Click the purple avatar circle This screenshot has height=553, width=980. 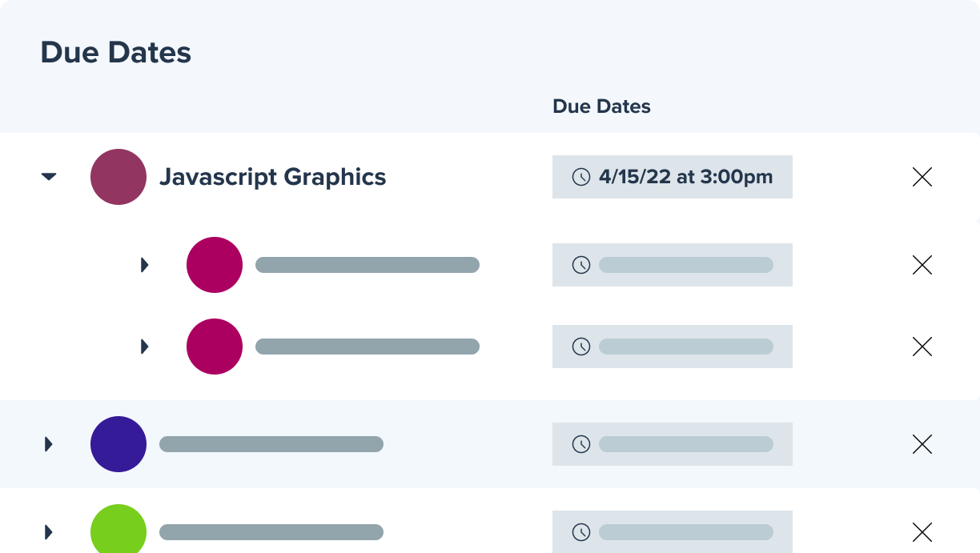click(118, 444)
